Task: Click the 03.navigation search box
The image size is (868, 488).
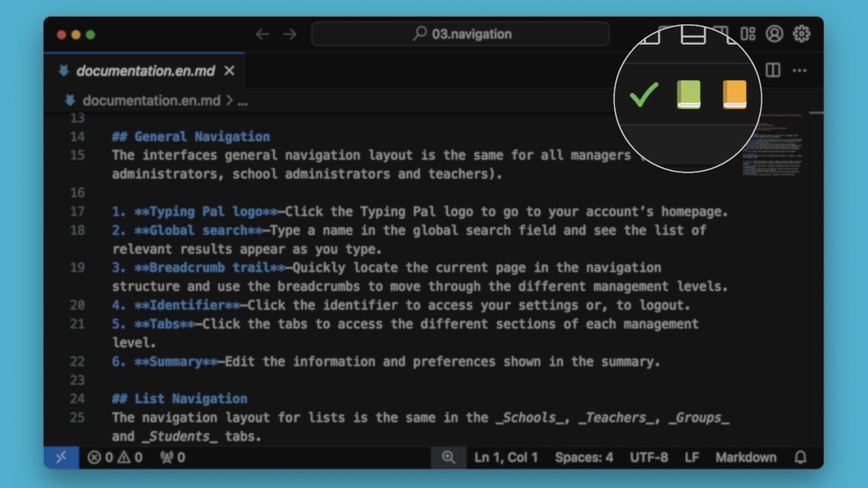Action: pyautogui.click(x=460, y=34)
